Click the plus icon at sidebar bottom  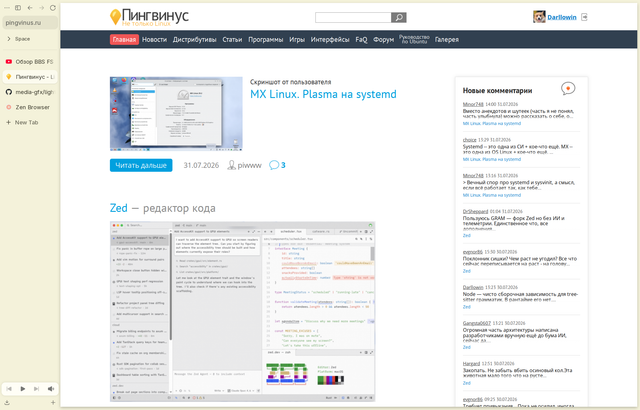coord(53,403)
